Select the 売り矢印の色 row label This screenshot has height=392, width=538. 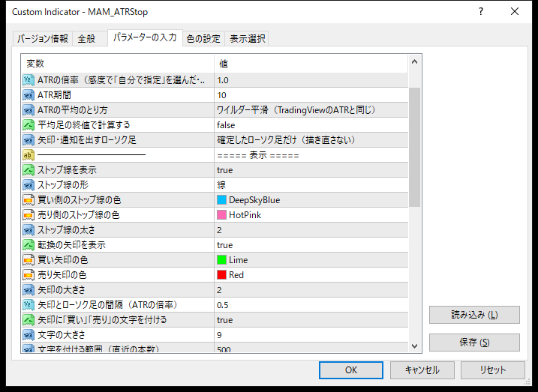click(62, 275)
